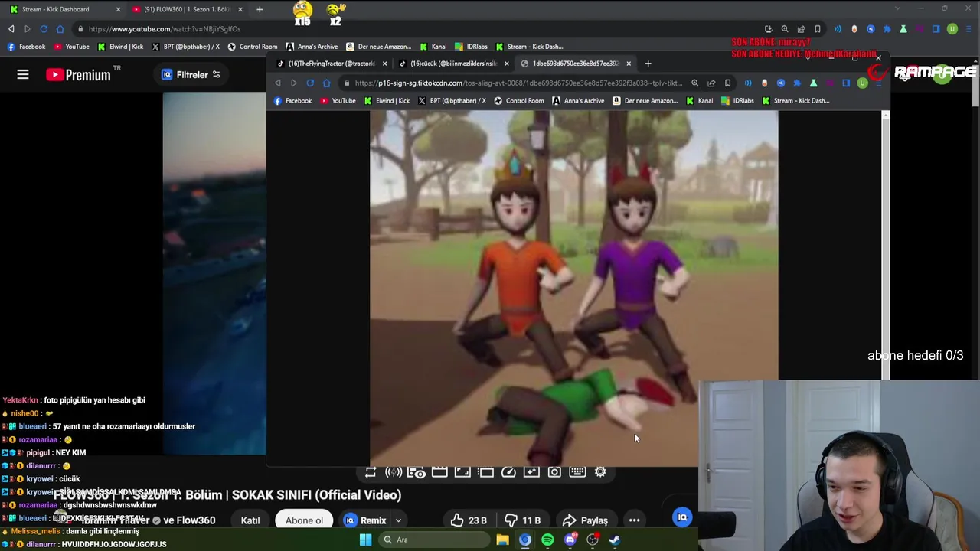
Task: Click the video filters sparkle icon
Action: click(531, 472)
